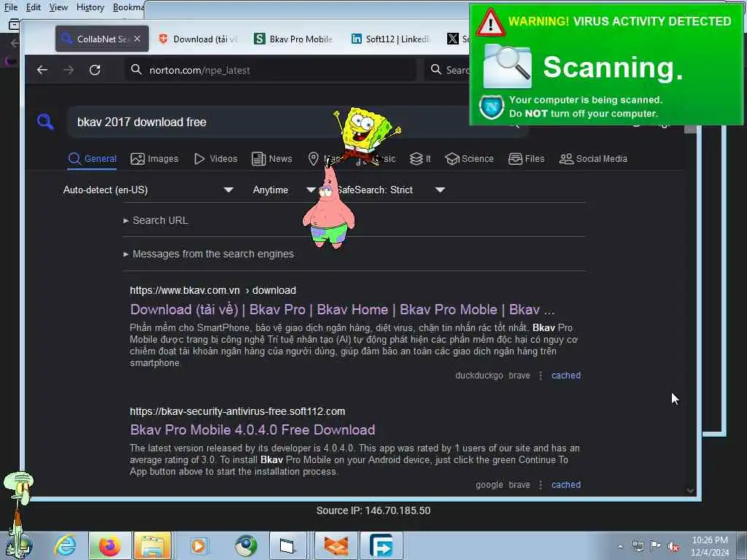The width and height of the screenshot is (747, 560).
Task: Click the bkav-security-antivirus-free.soft112.com URL
Action: pyautogui.click(x=238, y=411)
